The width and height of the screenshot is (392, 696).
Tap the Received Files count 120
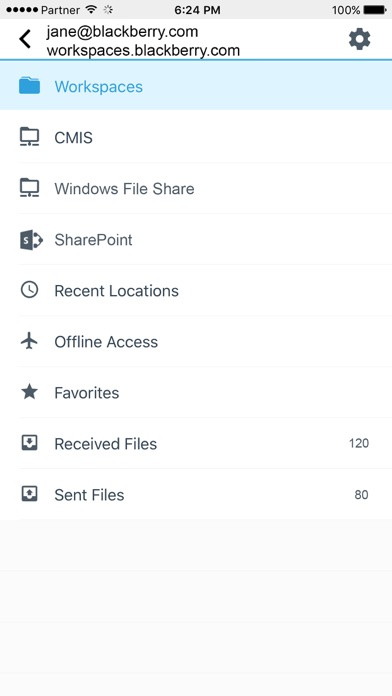click(359, 443)
